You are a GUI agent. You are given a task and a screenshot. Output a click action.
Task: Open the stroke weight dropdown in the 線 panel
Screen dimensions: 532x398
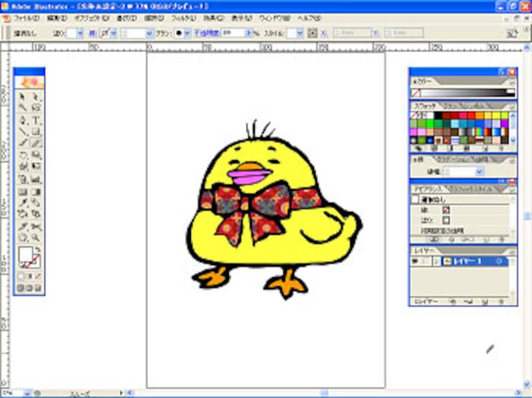[480, 171]
